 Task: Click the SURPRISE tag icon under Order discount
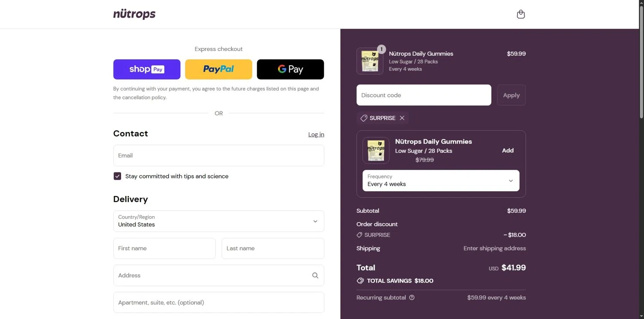pyautogui.click(x=359, y=235)
